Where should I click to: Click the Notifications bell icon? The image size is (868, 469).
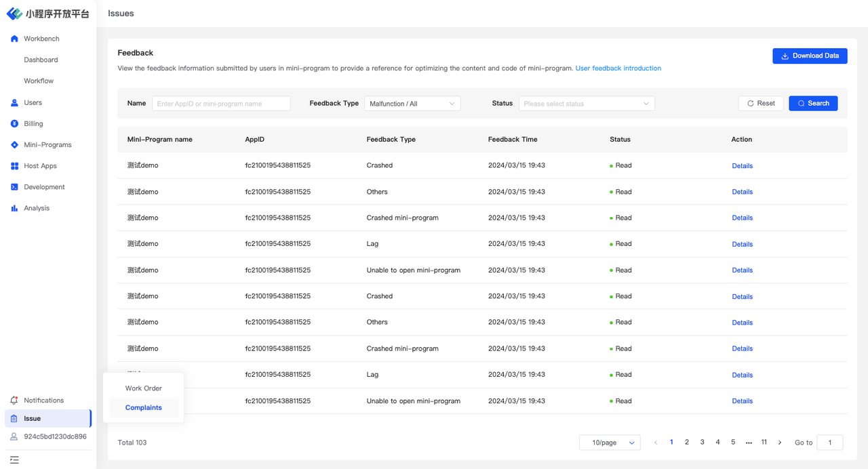click(x=14, y=401)
